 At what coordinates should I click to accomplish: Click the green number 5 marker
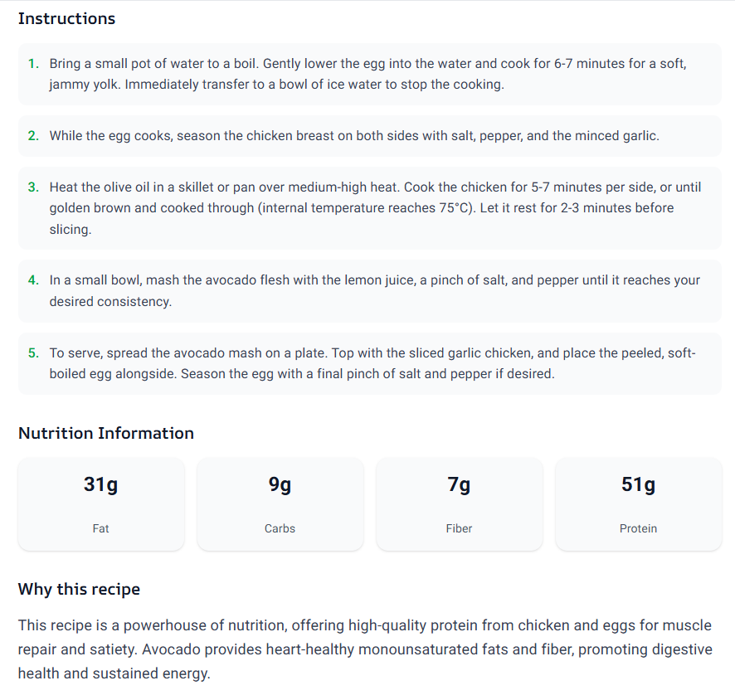[x=33, y=353]
